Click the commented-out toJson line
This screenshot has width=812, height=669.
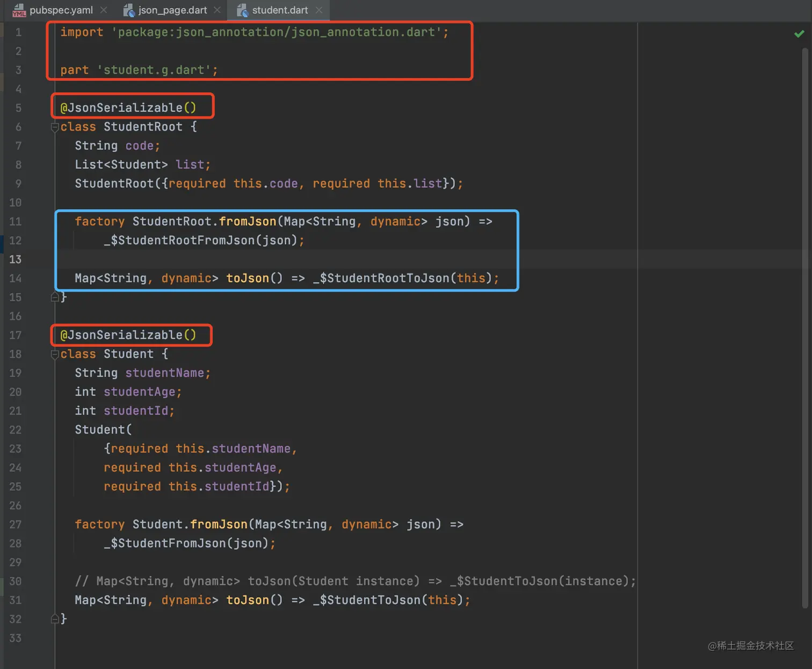coord(356,581)
